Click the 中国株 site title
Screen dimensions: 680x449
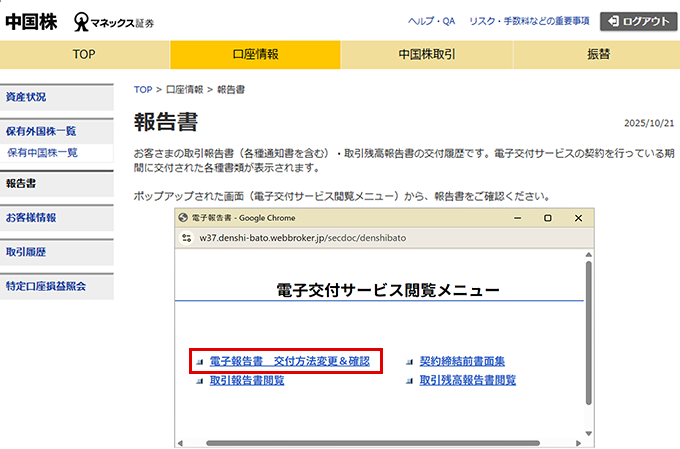click(31, 22)
